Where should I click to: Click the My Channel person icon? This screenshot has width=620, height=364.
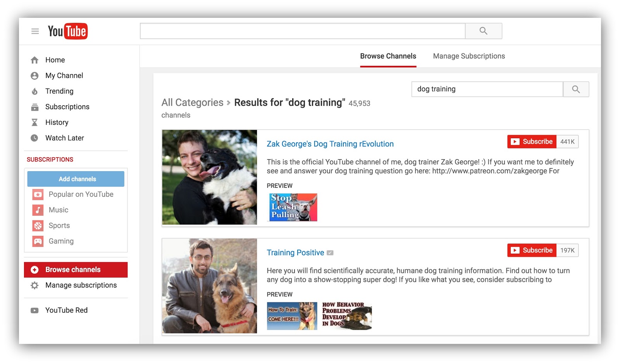coord(34,76)
